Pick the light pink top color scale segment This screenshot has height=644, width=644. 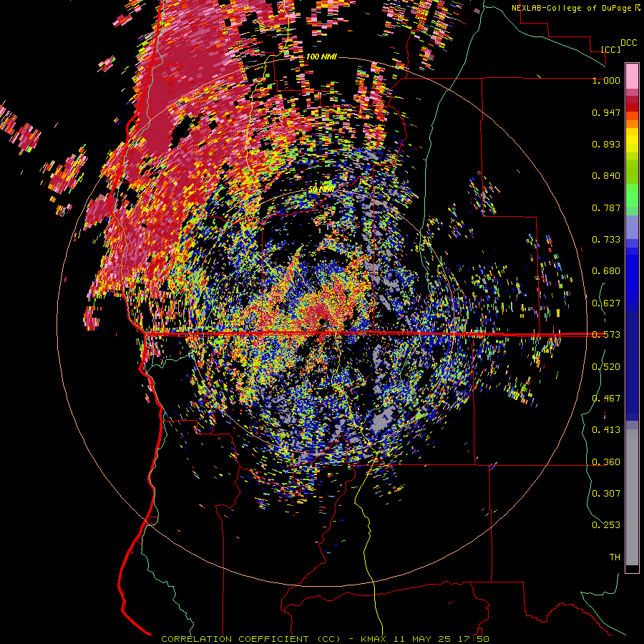pyautogui.click(x=632, y=76)
